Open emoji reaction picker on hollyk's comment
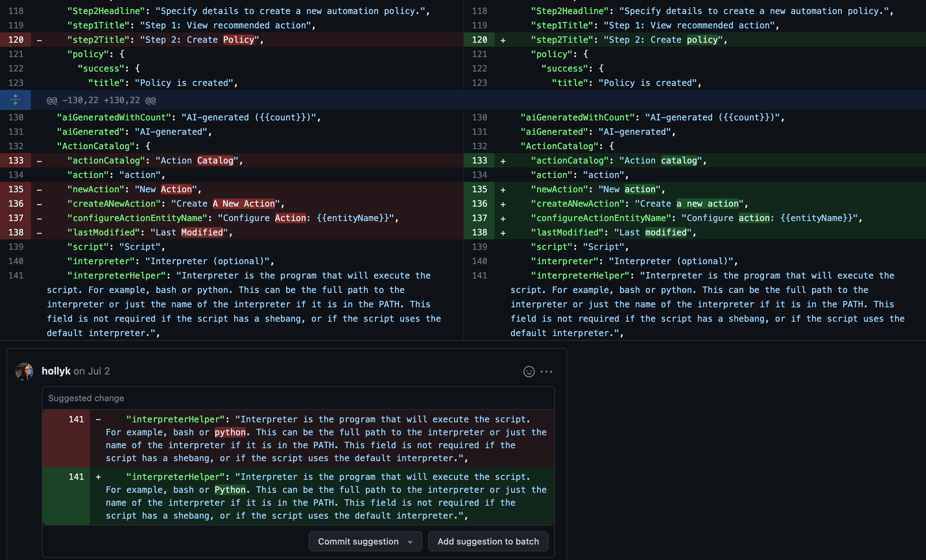926x560 pixels. 529,371
